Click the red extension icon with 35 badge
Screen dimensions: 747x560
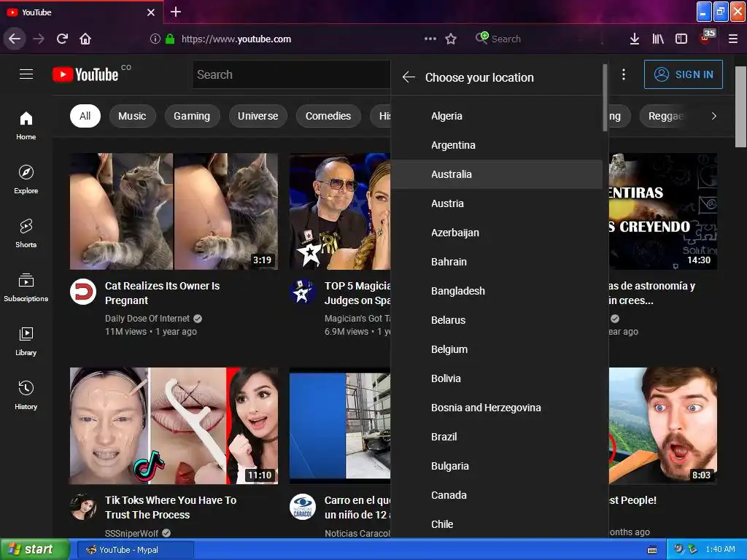[x=706, y=37]
